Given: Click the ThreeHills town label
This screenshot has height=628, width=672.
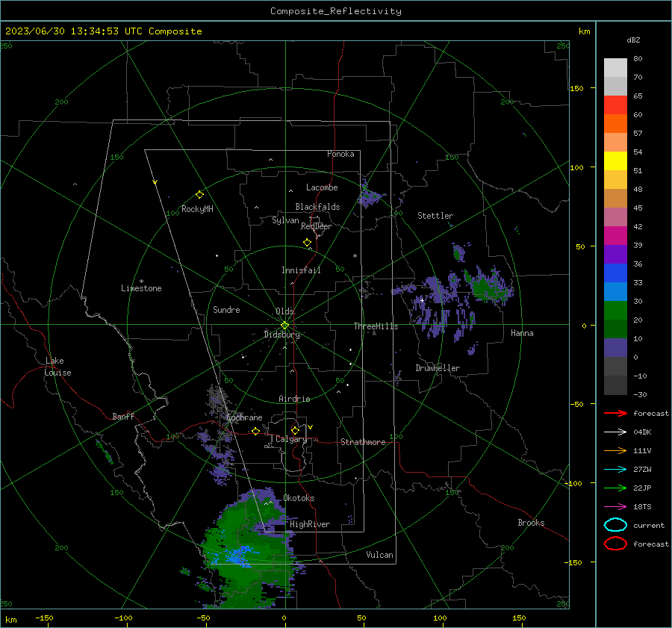Looking at the screenshot, I should click(376, 326).
